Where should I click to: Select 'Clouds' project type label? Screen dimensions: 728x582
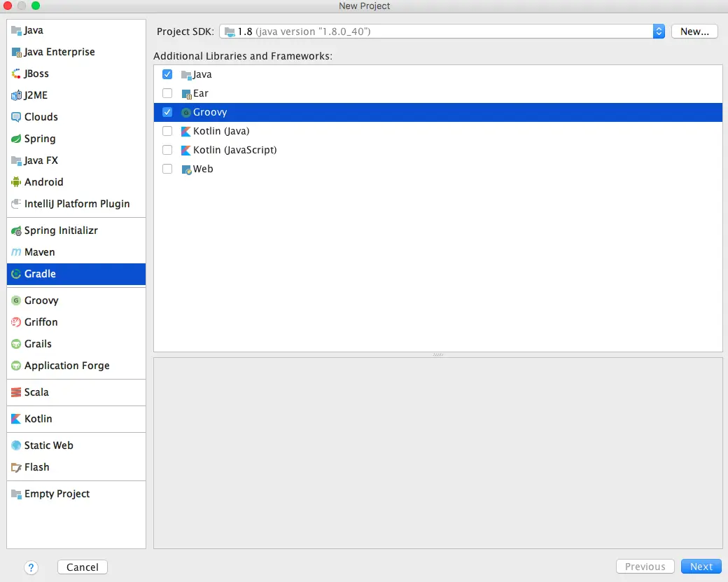tap(41, 117)
